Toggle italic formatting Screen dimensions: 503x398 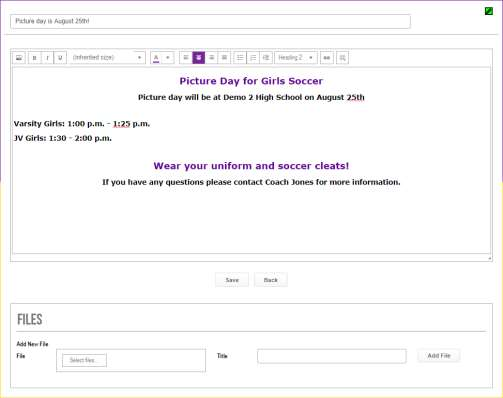click(47, 58)
